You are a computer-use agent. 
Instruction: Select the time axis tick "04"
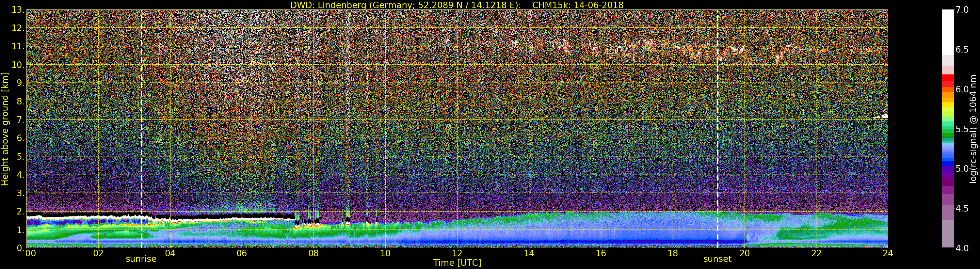(170, 253)
